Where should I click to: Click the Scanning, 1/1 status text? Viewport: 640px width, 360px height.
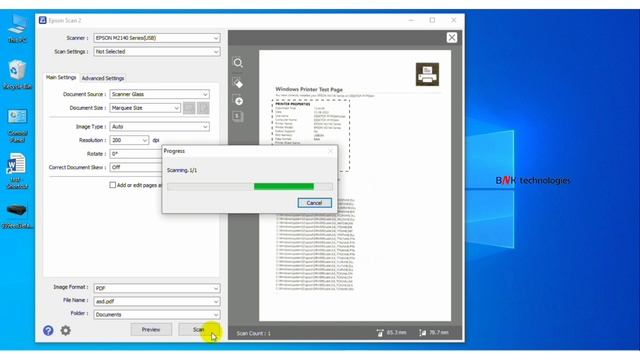[182, 170]
